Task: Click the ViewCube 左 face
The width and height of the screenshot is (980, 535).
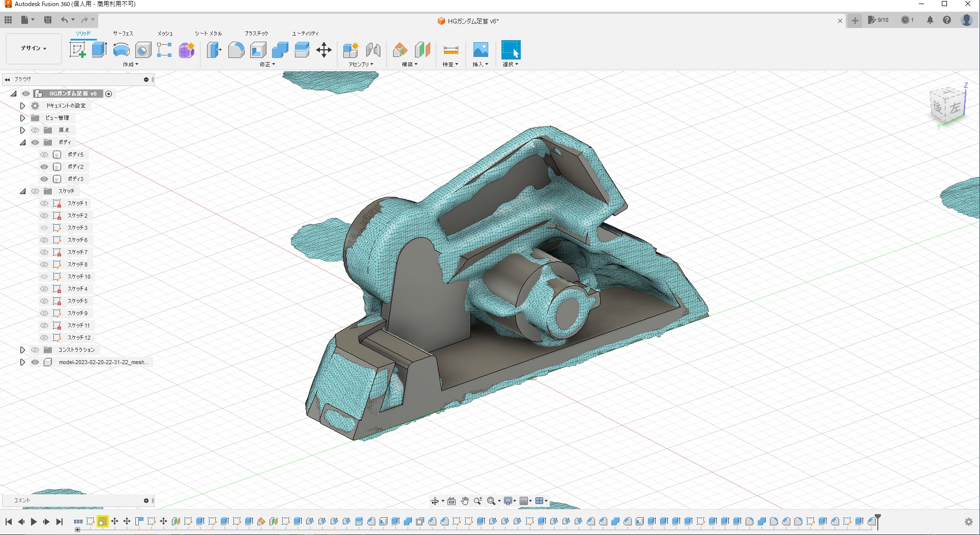Action: click(x=955, y=107)
